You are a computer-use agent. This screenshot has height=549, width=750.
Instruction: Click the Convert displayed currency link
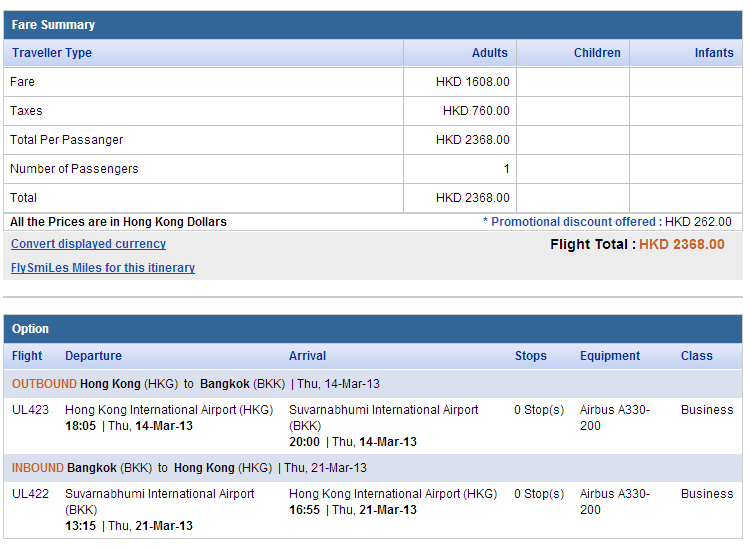click(x=88, y=244)
